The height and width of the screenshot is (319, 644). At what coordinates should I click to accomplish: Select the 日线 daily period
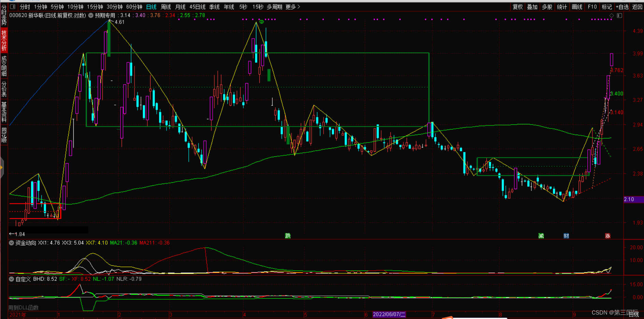(x=151, y=6)
